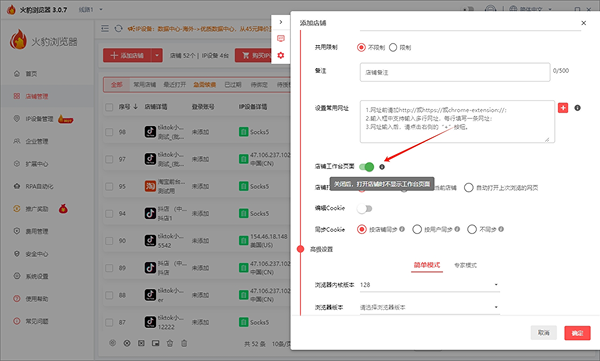Screen dimensions: 600x361
Task: Select the 简单模式 tab in advanced settings
Action: point(427,265)
